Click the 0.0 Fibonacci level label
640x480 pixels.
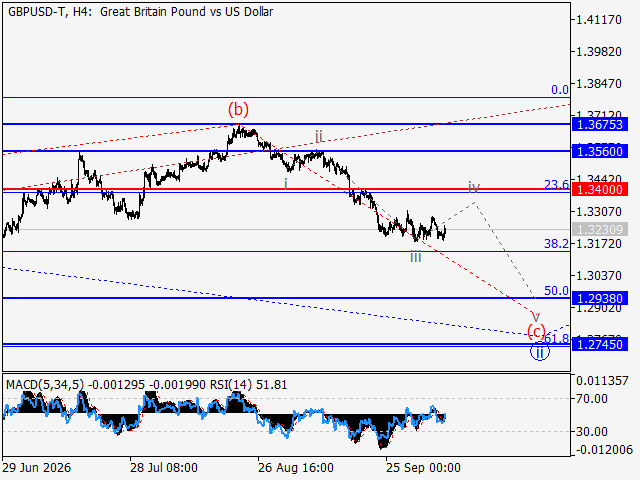(x=560, y=90)
